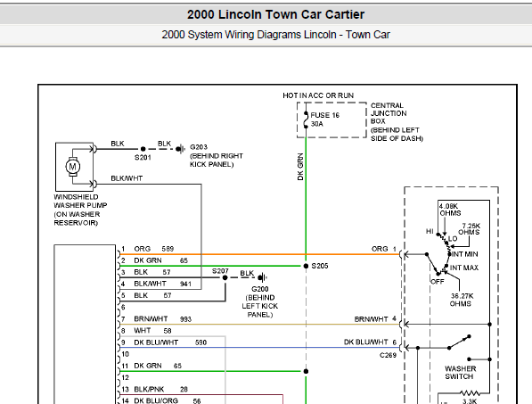Click the 'HI' switch position label
Screen dimensions: 532x404
coord(430,231)
